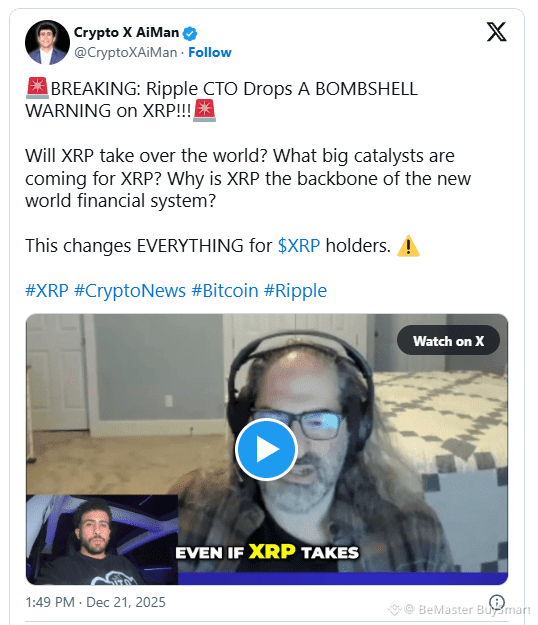Click the Crypto X AiMan display name
538x625 pixels.
click(126, 32)
